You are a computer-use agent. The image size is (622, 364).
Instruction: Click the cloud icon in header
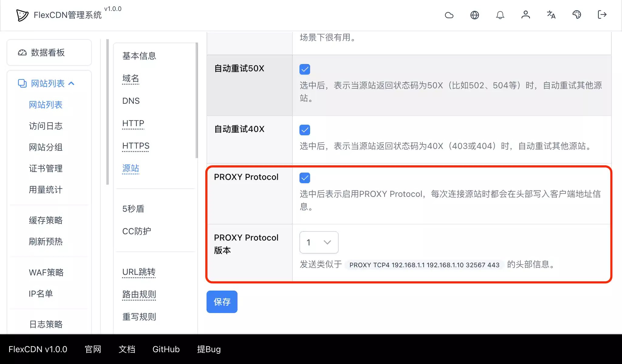(x=449, y=15)
